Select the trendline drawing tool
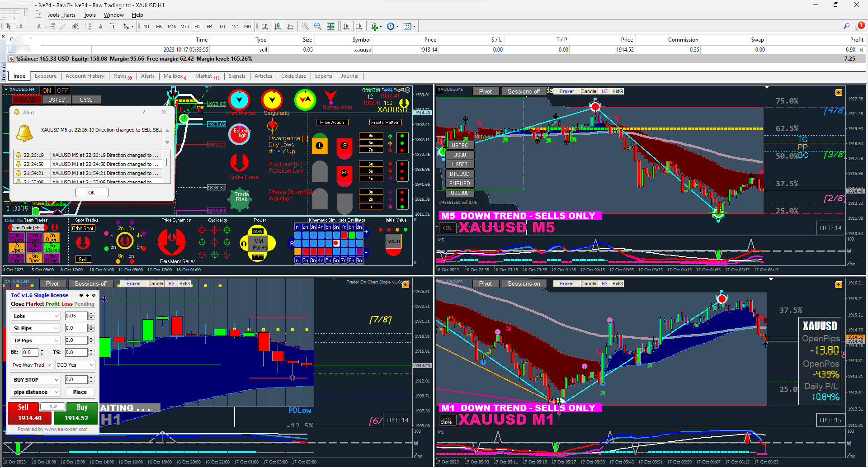The image size is (868, 468). pos(63,26)
